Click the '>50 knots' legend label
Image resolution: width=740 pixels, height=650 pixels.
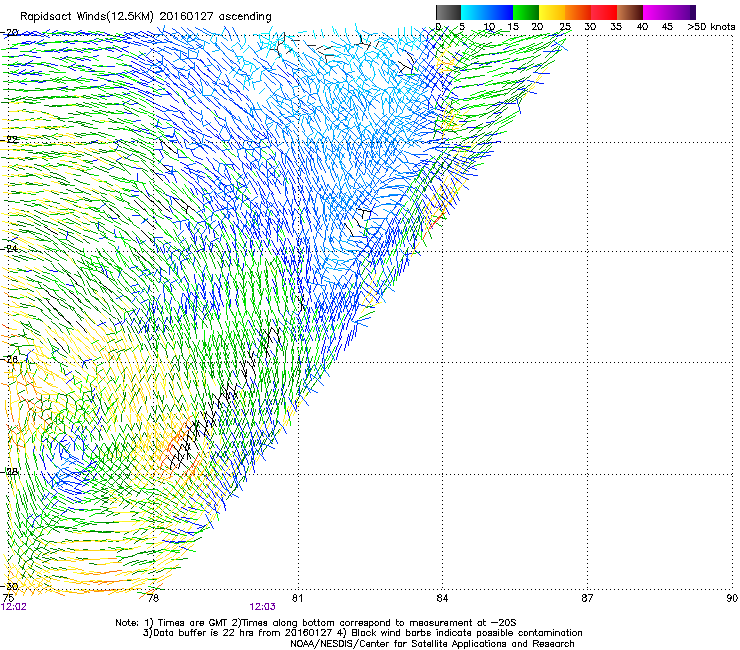(711, 27)
